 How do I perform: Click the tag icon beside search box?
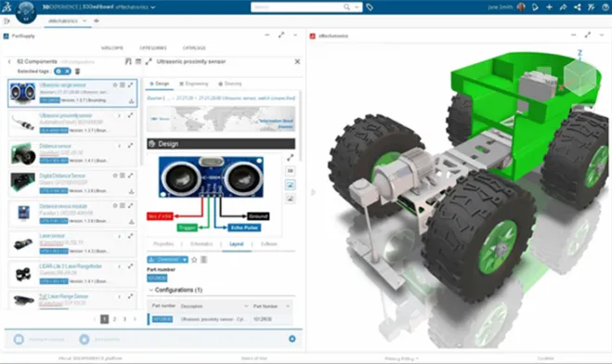tap(370, 7)
